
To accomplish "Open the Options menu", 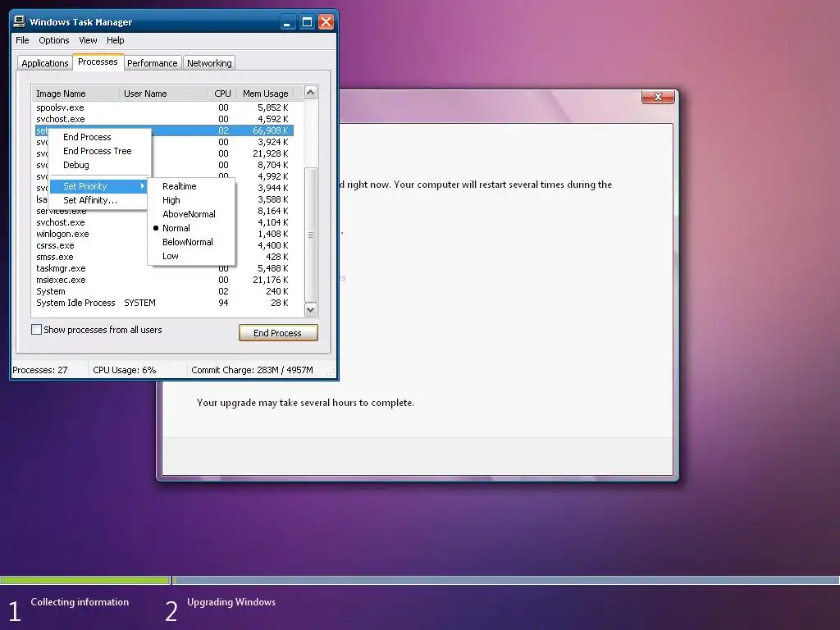I will tap(53, 40).
